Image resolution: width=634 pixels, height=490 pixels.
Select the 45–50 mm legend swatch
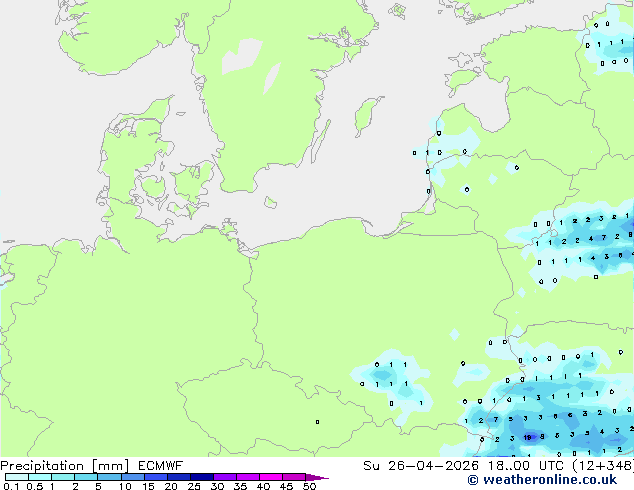tap(294, 477)
